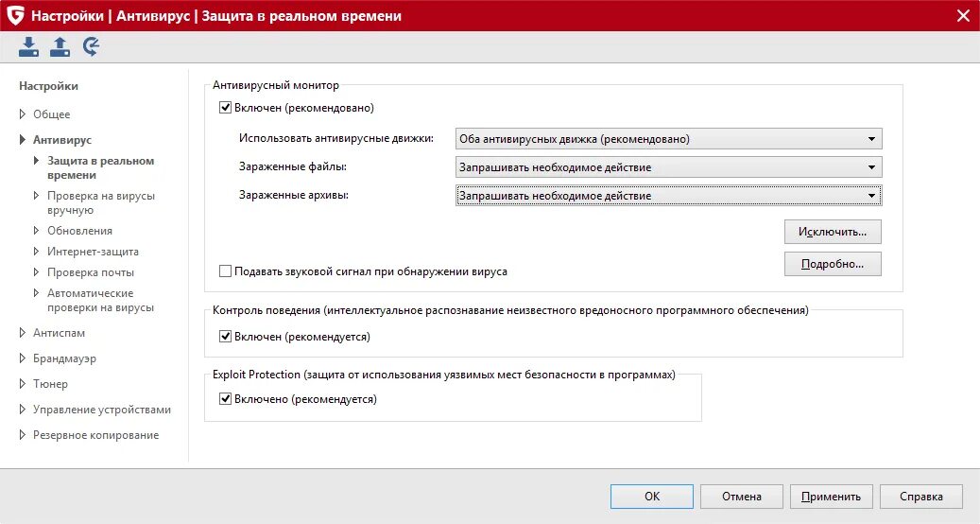
Task: Open 'Интернет-защита' settings
Action: (x=93, y=252)
